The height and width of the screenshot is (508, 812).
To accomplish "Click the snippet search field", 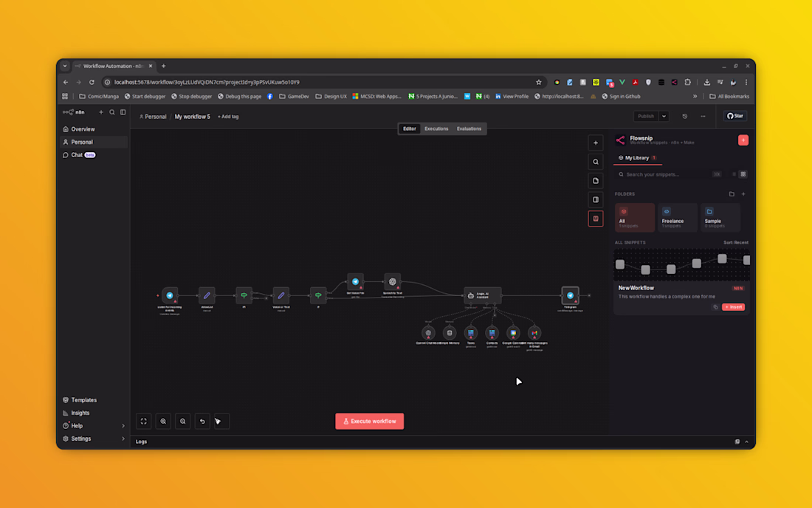I will (670, 174).
